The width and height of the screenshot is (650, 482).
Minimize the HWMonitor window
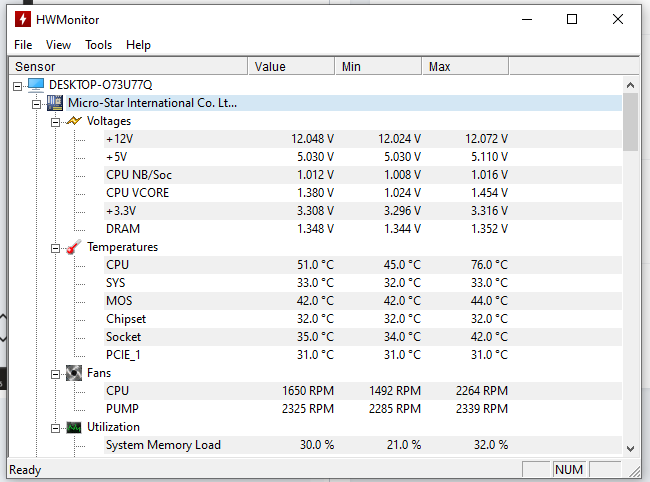(527, 19)
